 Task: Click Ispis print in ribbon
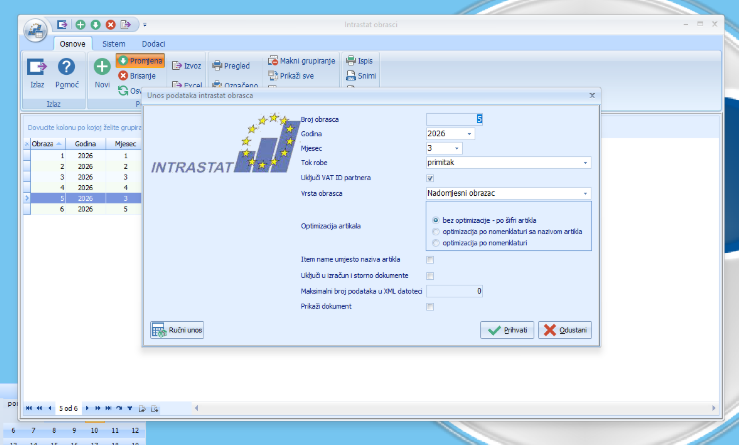click(359, 61)
